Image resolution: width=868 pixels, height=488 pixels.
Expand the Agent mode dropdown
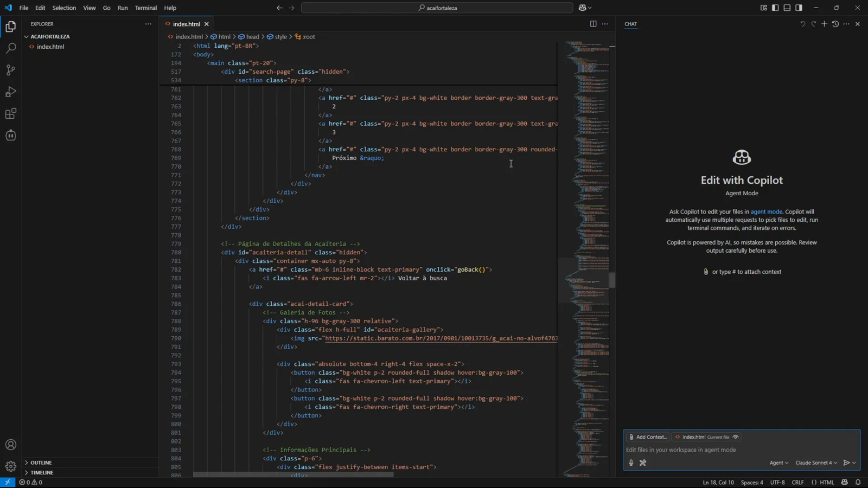(x=778, y=463)
